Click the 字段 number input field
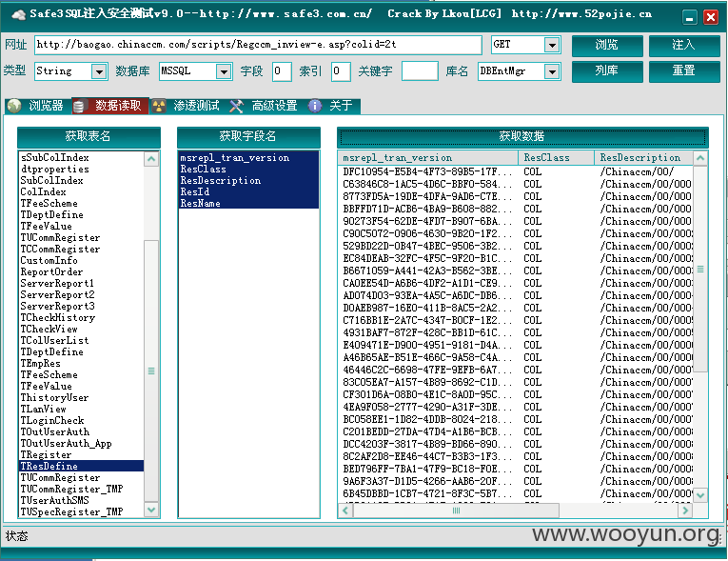Screen dimensions: 728x561 (x=282, y=71)
